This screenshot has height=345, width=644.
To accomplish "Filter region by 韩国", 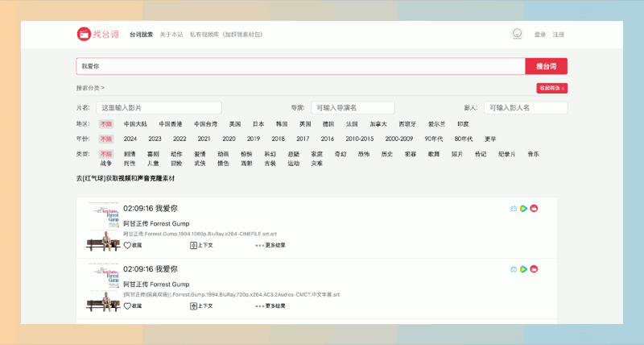I will click(x=282, y=124).
